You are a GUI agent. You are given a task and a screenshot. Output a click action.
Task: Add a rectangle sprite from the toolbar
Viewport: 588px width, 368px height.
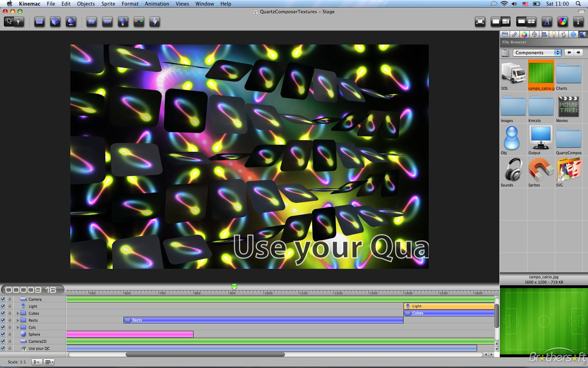pyautogui.click(x=40, y=22)
